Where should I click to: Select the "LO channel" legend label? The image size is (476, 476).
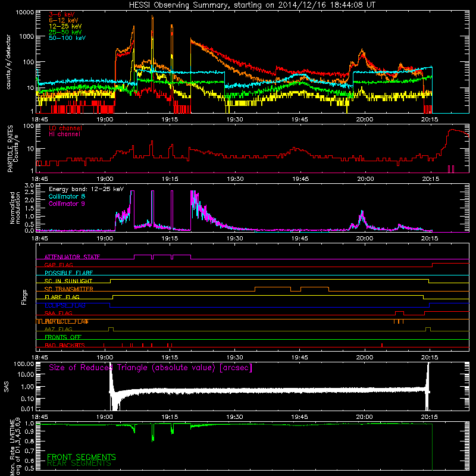click(65, 128)
